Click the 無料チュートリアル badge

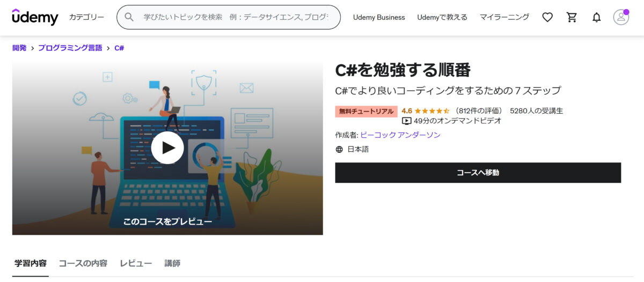coord(366,112)
